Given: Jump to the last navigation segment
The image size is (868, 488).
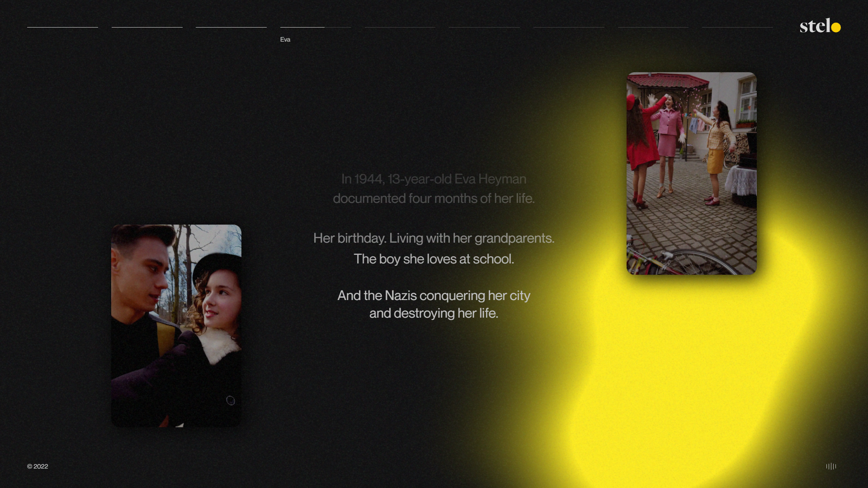Looking at the screenshot, I should 737,27.
